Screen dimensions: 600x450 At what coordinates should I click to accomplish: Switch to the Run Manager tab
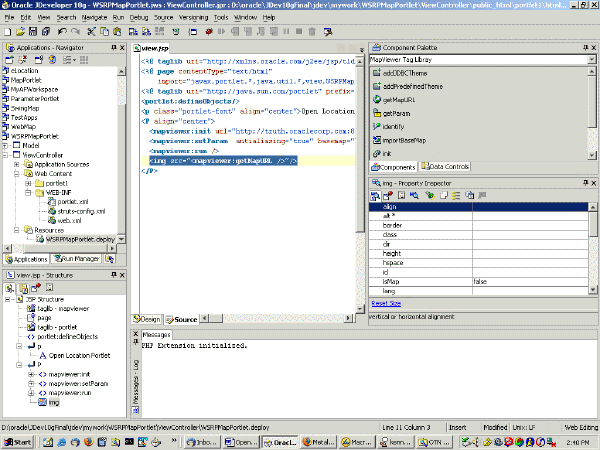77,259
